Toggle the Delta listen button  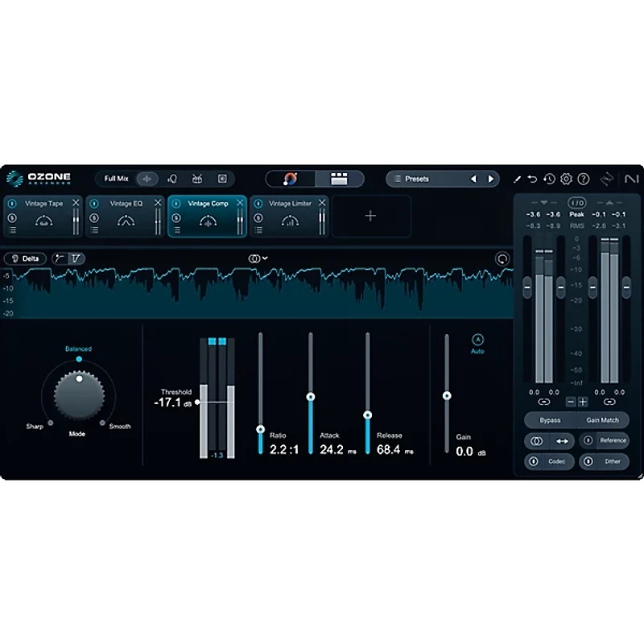point(25,258)
